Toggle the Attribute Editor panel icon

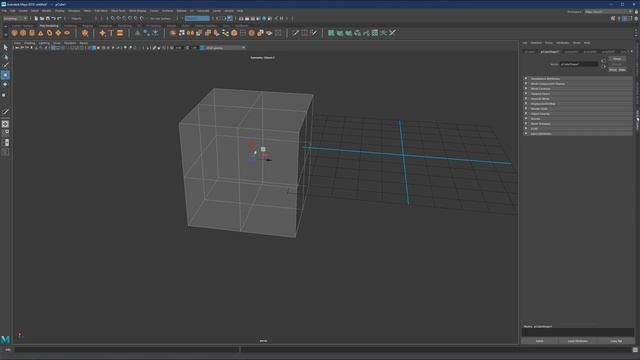click(x=624, y=18)
